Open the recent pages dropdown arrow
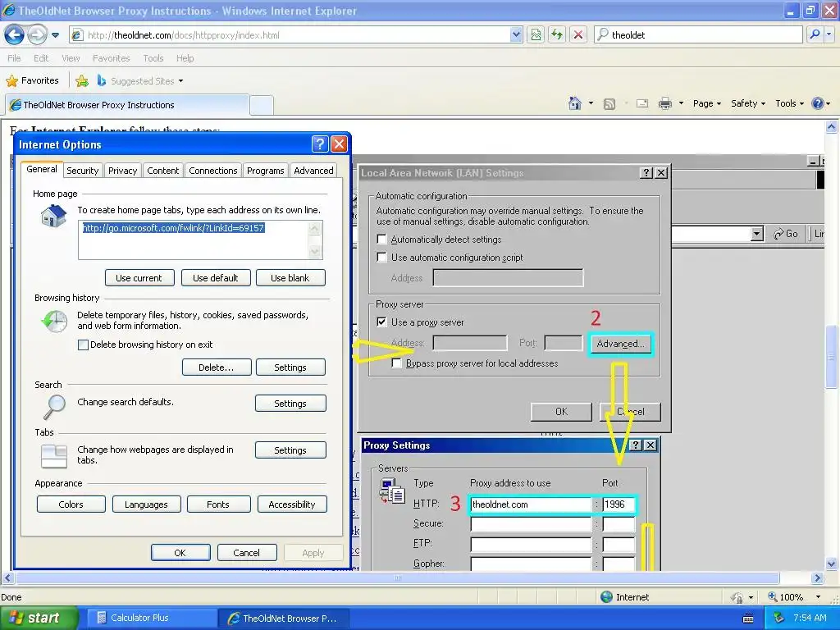The image size is (840, 630). [x=55, y=35]
